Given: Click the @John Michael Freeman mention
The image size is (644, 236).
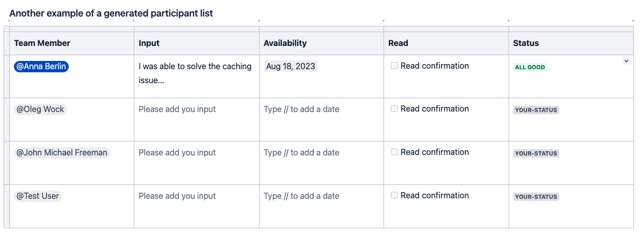Looking at the screenshot, I should [x=62, y=152].
